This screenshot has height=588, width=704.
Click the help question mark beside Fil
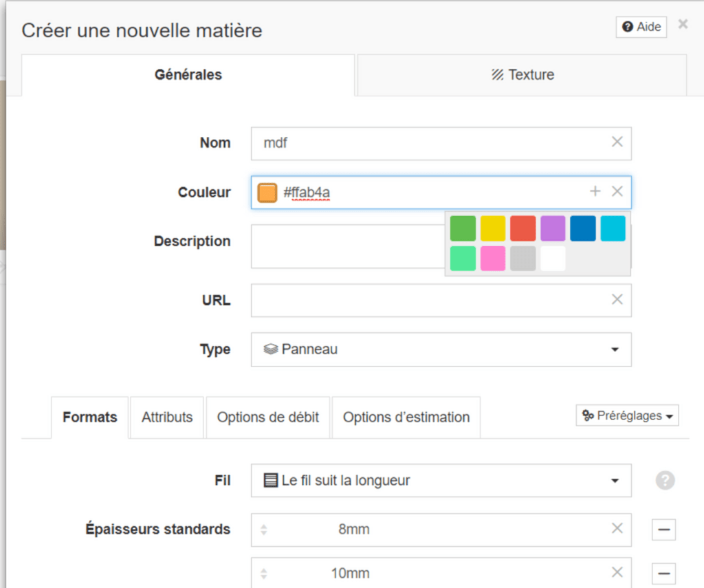tap(665, 481)
